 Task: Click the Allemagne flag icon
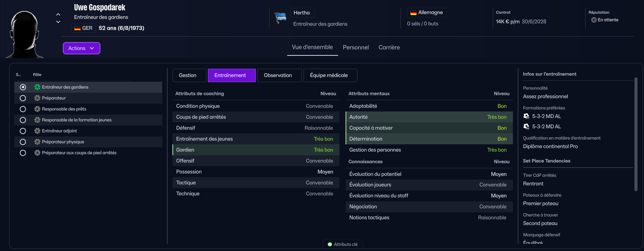[x=413, y=13]
